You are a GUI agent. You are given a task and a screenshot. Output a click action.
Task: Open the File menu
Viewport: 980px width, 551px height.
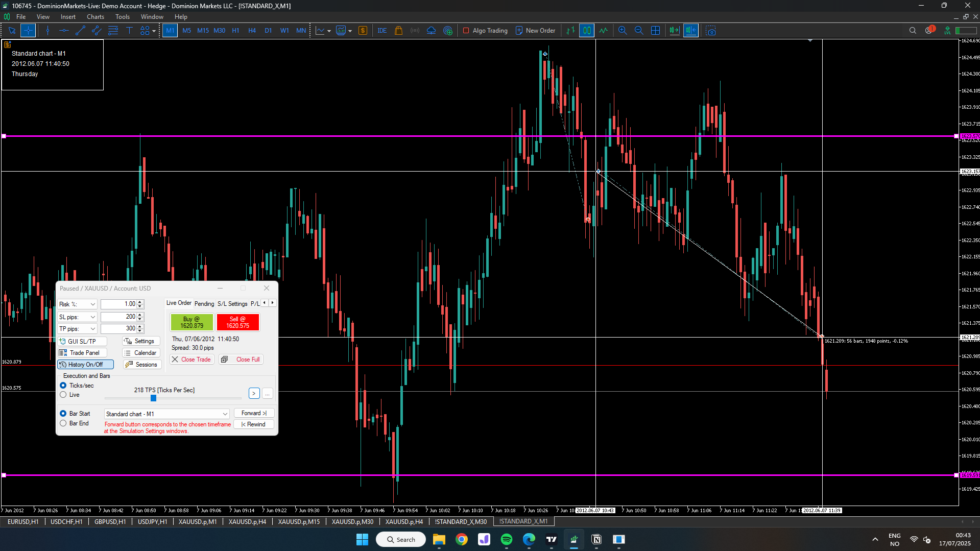click(21, 17)
